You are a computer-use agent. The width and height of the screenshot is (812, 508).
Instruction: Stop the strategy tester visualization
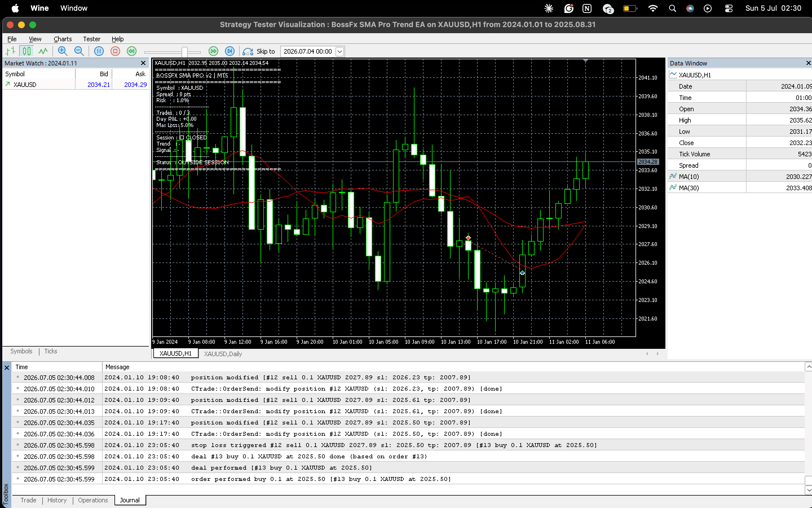click(115, 51)
